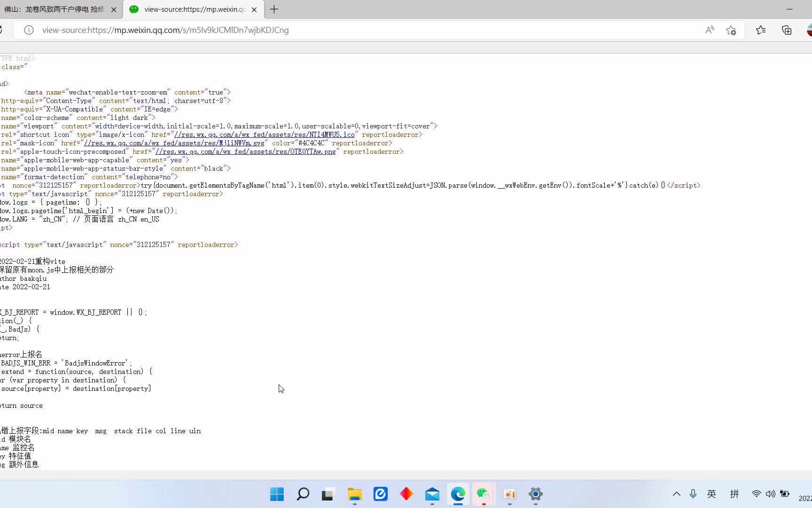Open the NTI4MWU5.ico resource link
Screen dimensions: 812x508
point(264,135)
